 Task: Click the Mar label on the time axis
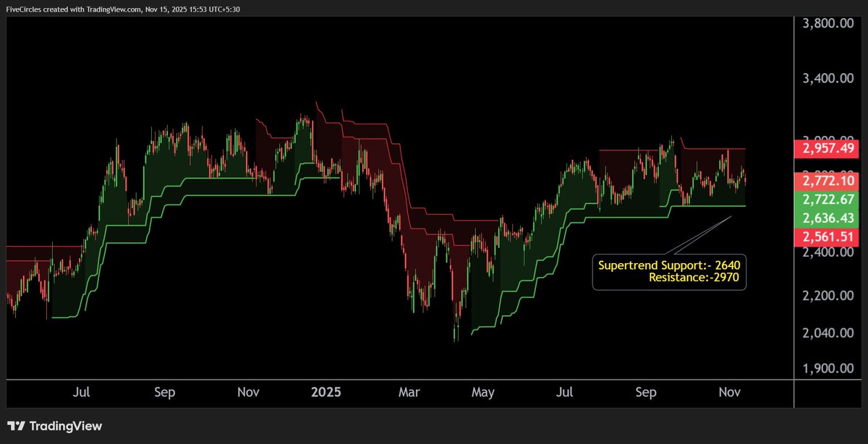click(x=409, y=392)
